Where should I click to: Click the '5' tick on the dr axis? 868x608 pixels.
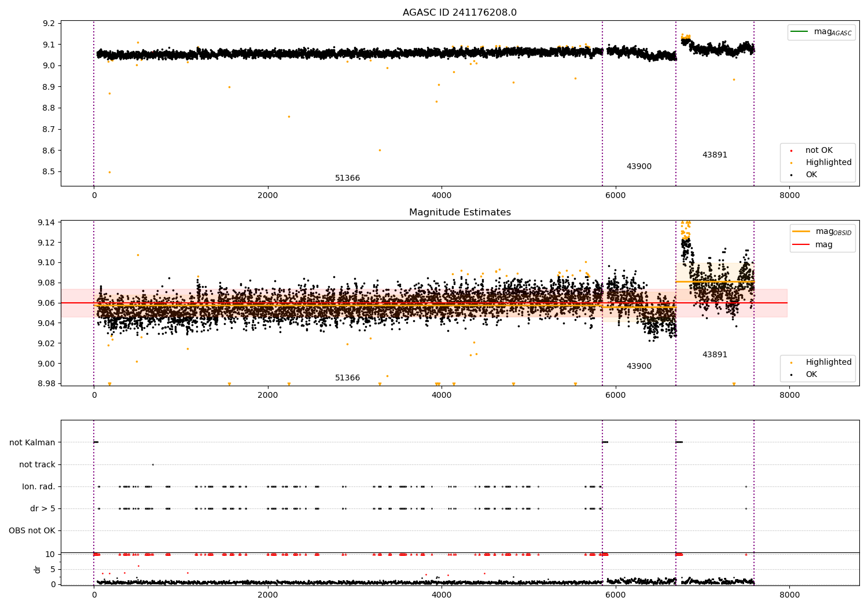[x=53, y=570]
